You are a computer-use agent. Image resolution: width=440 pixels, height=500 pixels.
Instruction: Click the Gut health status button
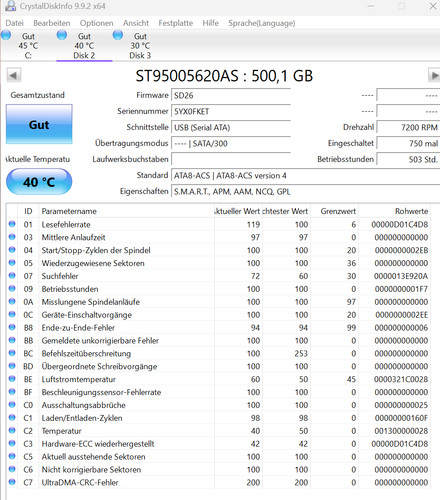(39, 124)
